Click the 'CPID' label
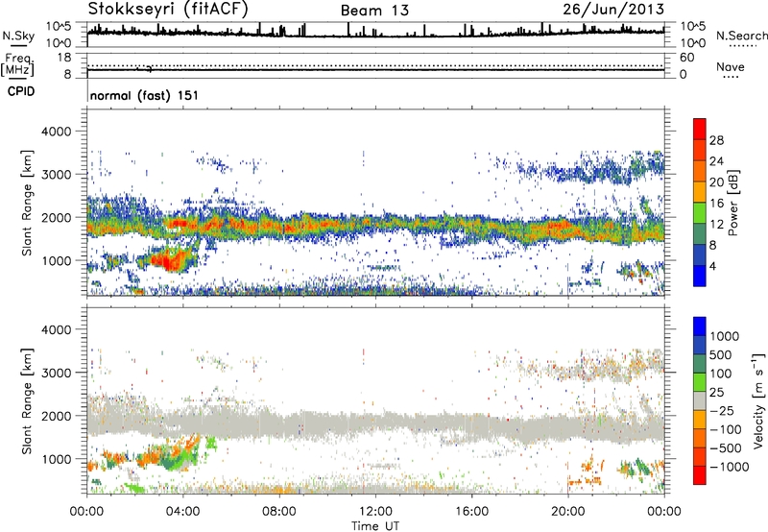 (21, 91)
